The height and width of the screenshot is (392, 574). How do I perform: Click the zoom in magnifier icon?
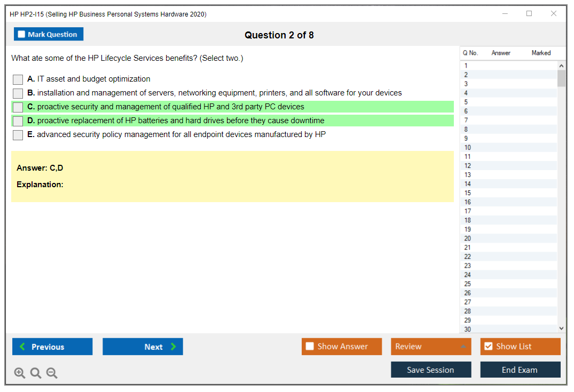click(20, 373)
